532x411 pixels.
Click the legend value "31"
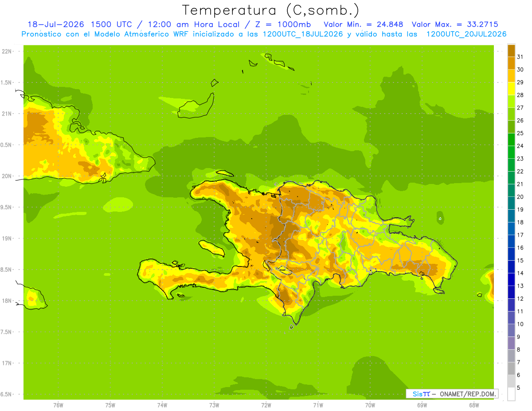(x=520, y=57)
